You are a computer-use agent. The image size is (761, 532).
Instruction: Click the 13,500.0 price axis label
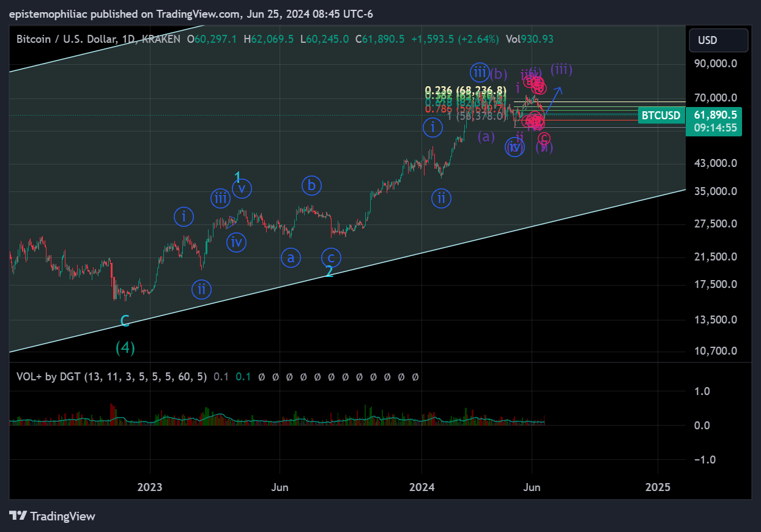click(x=715, y=319)
